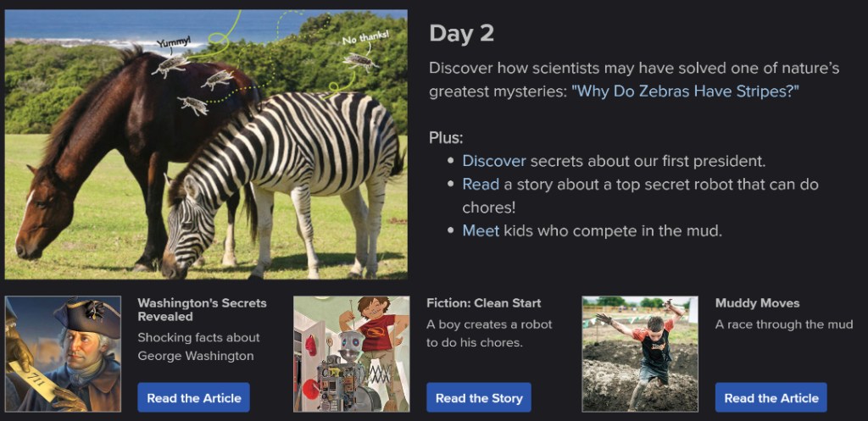868x421 pixels.
Task: Click the "A race through the mud" description
Action: (784, 324)
